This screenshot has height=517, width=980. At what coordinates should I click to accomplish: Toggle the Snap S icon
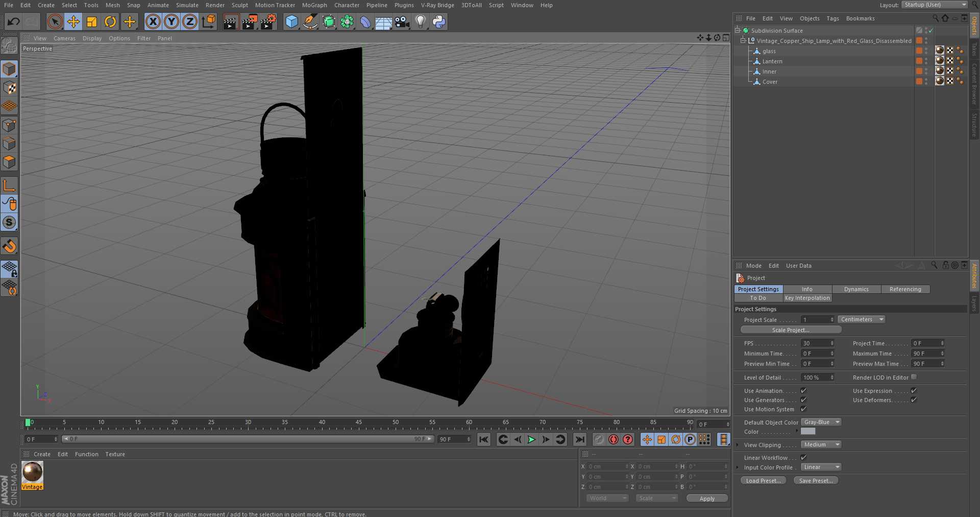pos(9,222)
